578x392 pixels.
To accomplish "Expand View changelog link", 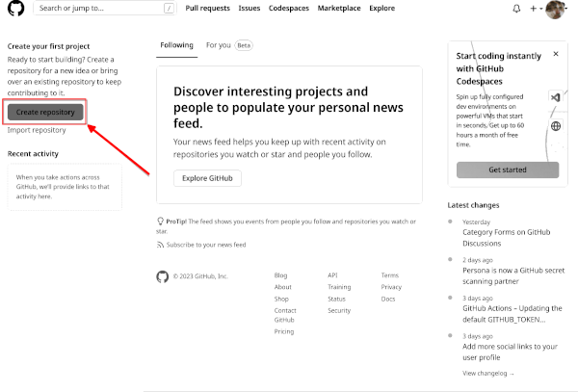I will click(488, 373).
